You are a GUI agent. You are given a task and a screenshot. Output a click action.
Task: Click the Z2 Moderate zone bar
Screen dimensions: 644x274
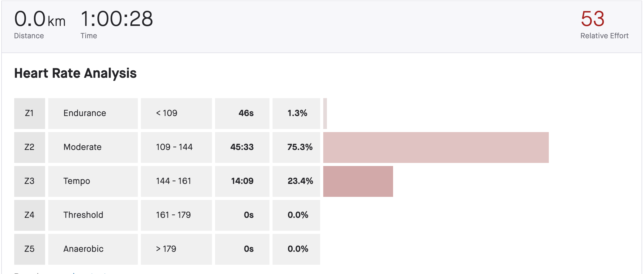436,147
